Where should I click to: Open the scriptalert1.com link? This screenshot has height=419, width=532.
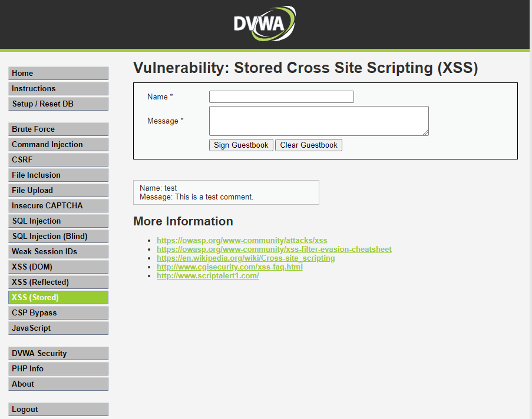tap(207, 275)
